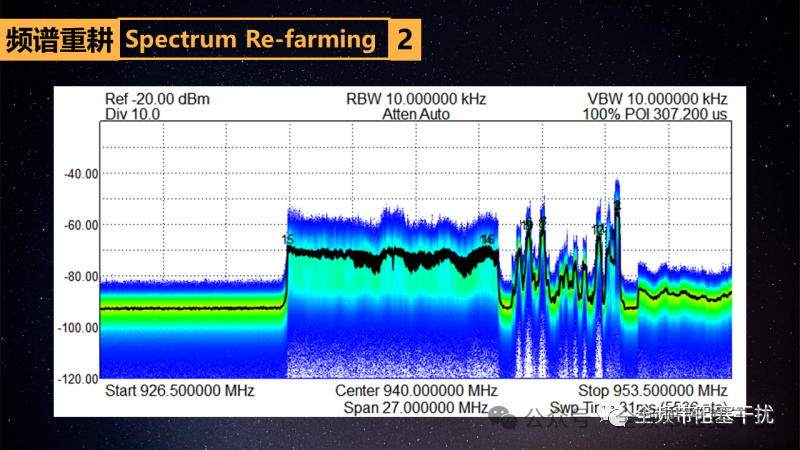Viewport: 800px width, 450px height.
Task: Click the "Stop 953.500000 MHz" frequency
Action: click(x=653, y=391)
